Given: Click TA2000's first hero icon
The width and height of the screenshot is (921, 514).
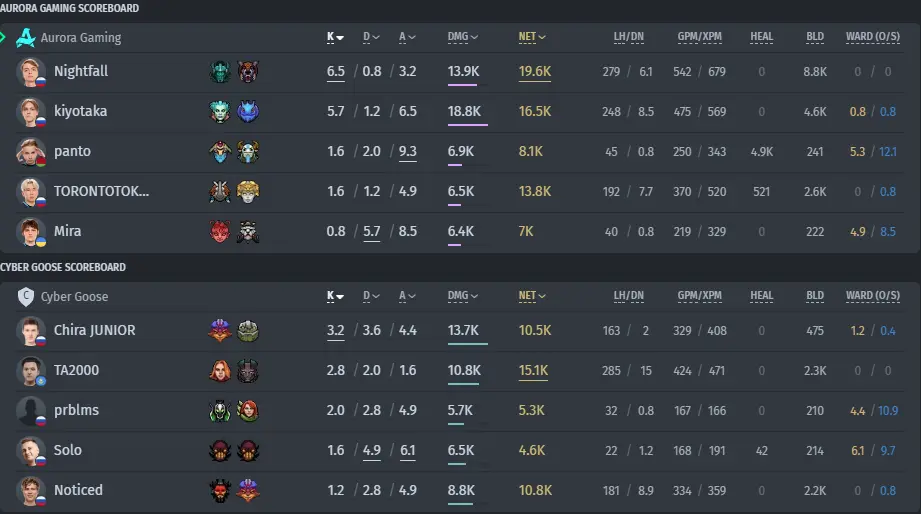Looking at the screenshot, I should (220, 371).
